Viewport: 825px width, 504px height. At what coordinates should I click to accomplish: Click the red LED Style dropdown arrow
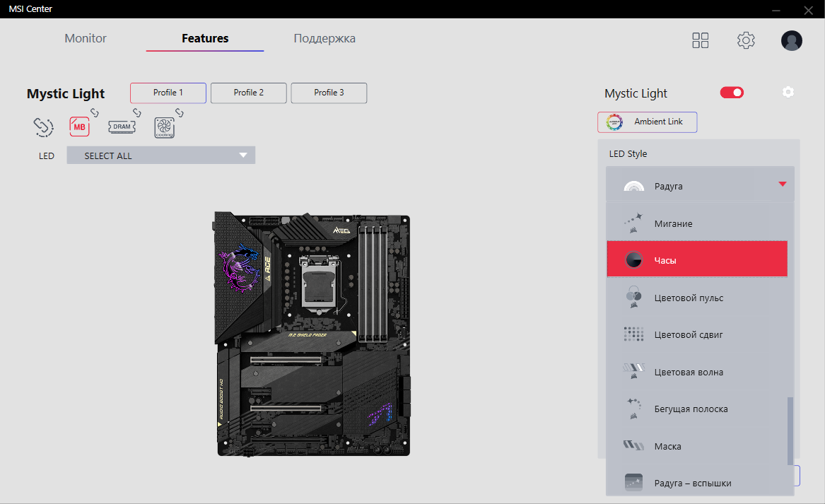(x=783, y=184)
